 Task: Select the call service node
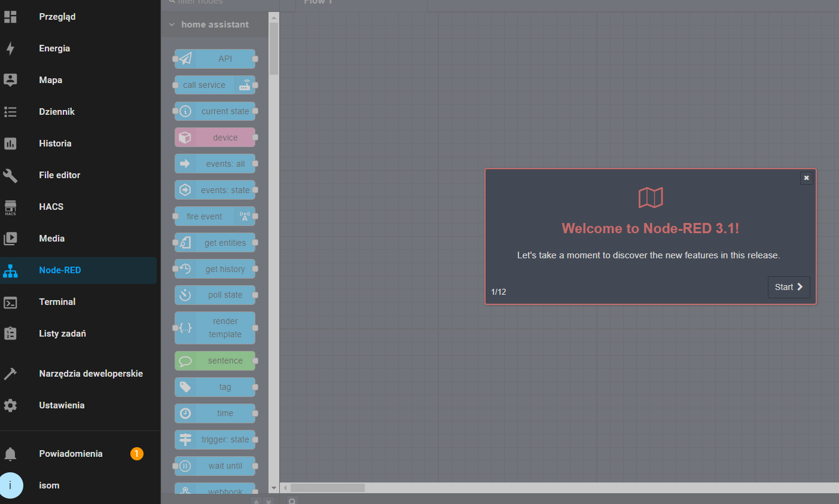pyautogui.click(x=215, y=85)
